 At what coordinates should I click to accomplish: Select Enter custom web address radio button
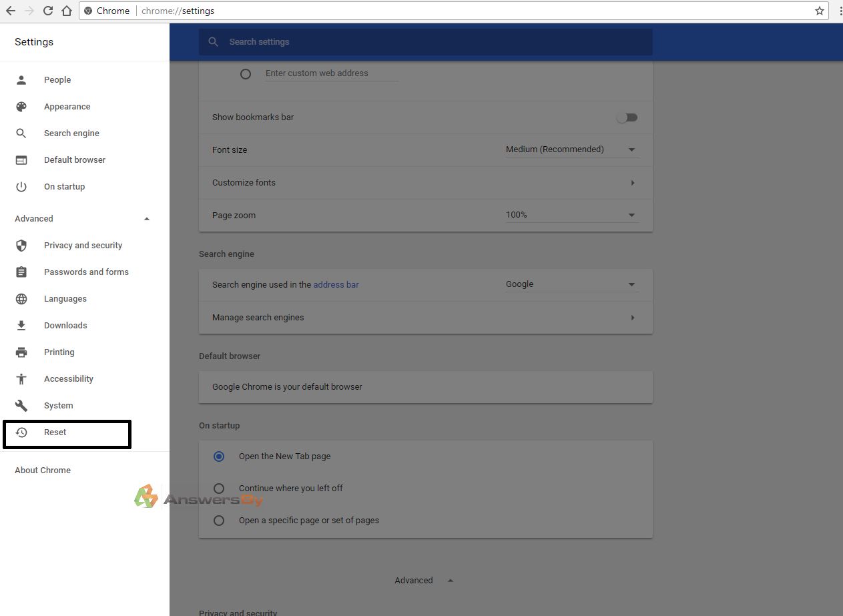246,74
